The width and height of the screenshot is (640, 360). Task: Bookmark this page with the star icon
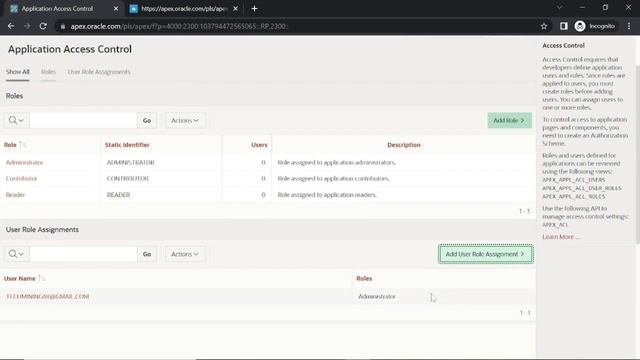[x=544, y=26]
